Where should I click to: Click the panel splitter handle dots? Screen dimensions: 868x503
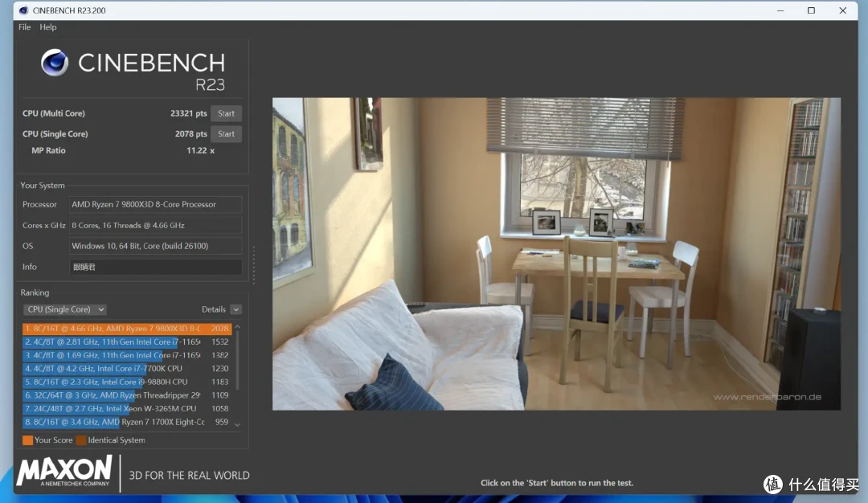pos(253,265)
